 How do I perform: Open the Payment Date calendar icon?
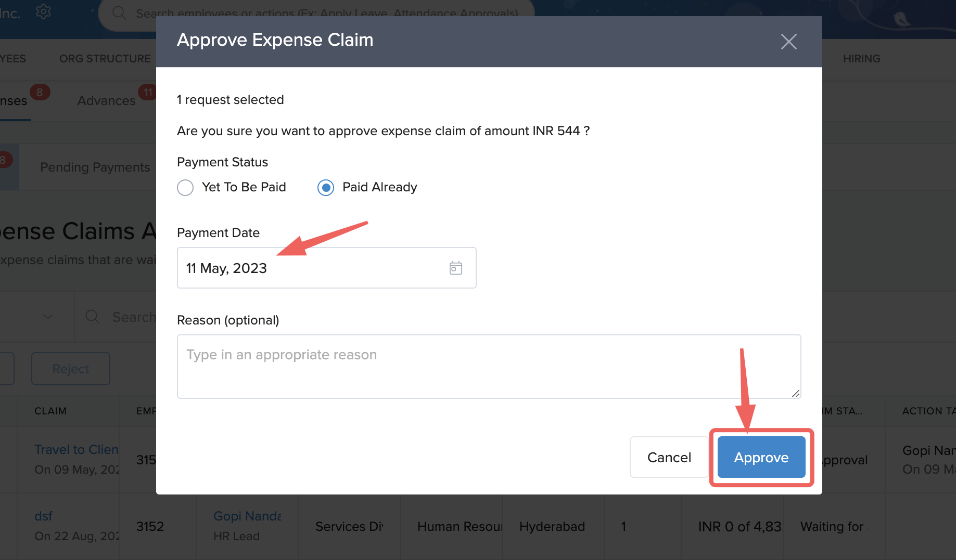click(x=455, y=268)
